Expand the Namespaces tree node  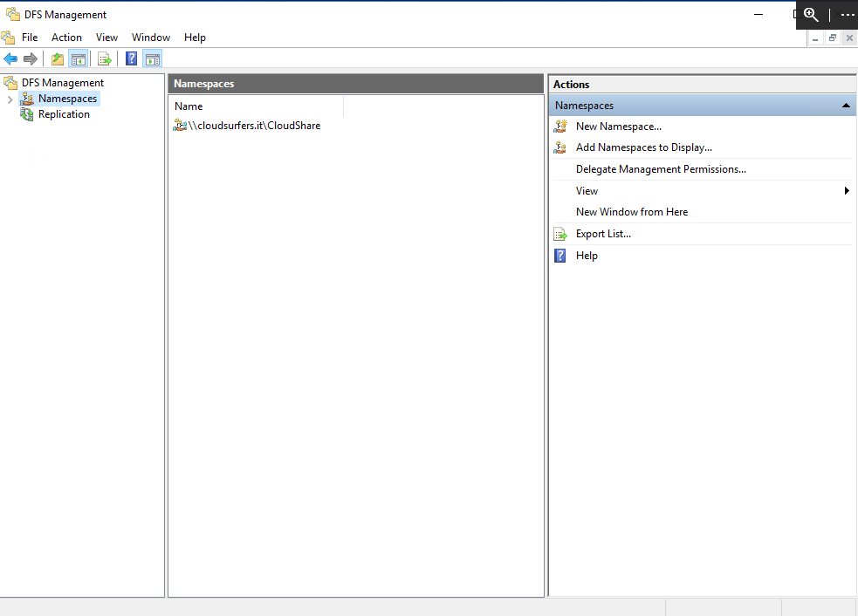[x=10, y=99]
